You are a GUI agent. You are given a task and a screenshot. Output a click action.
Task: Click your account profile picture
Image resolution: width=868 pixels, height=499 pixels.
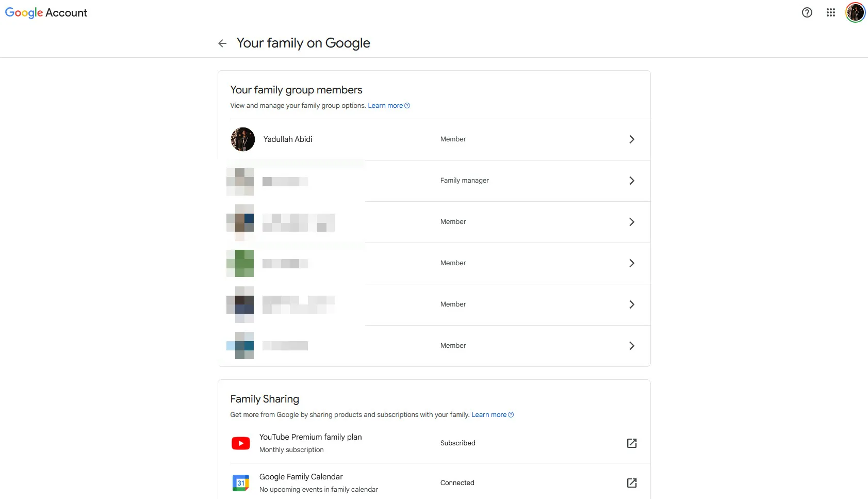click(x=855, y=12)
